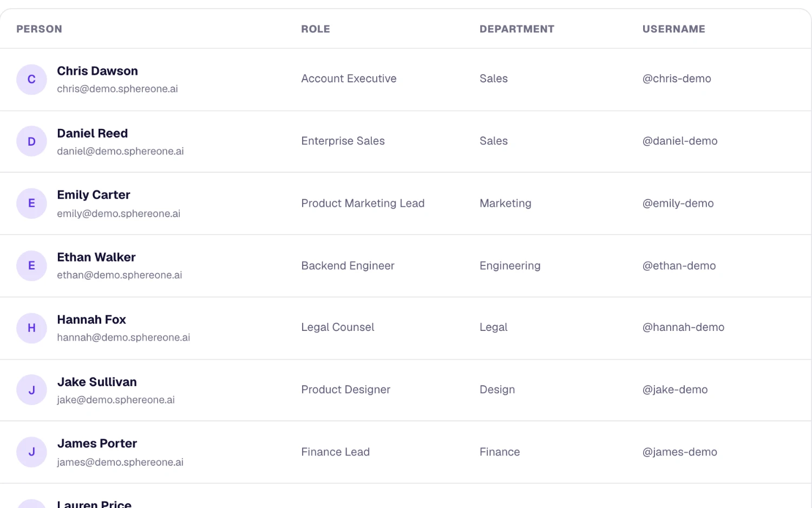Select the name Hannah Fox

(x=91, y=320)
